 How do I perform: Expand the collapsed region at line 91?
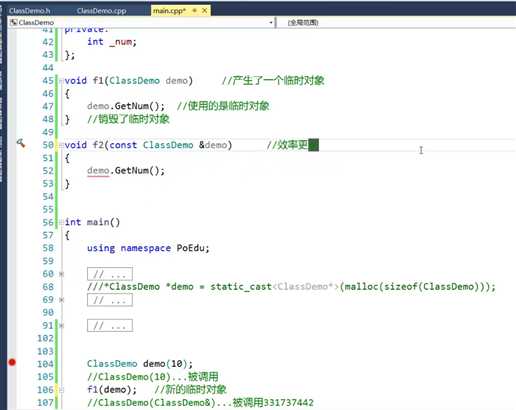61,326
